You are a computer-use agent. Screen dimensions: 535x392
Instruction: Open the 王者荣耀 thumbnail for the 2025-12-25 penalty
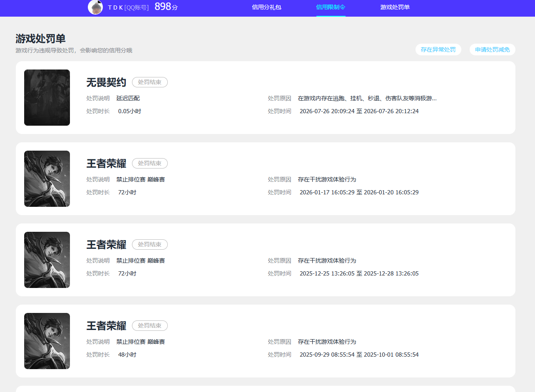(47, 260)
